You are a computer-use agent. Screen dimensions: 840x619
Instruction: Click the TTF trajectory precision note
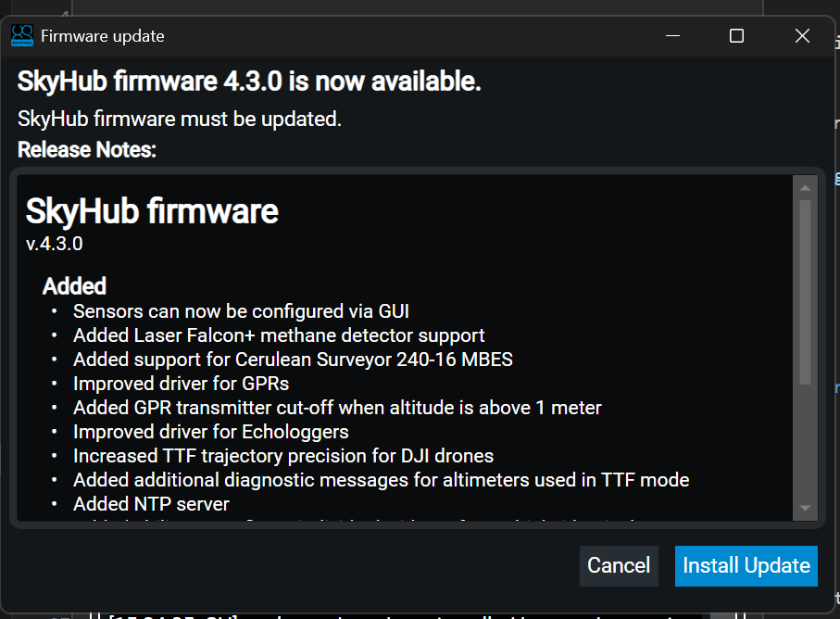coord(282,455)
